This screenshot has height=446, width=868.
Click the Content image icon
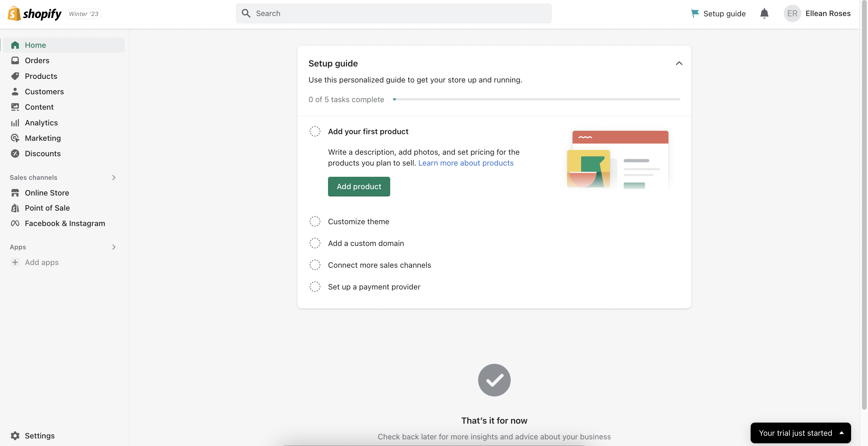pos(15,107)
